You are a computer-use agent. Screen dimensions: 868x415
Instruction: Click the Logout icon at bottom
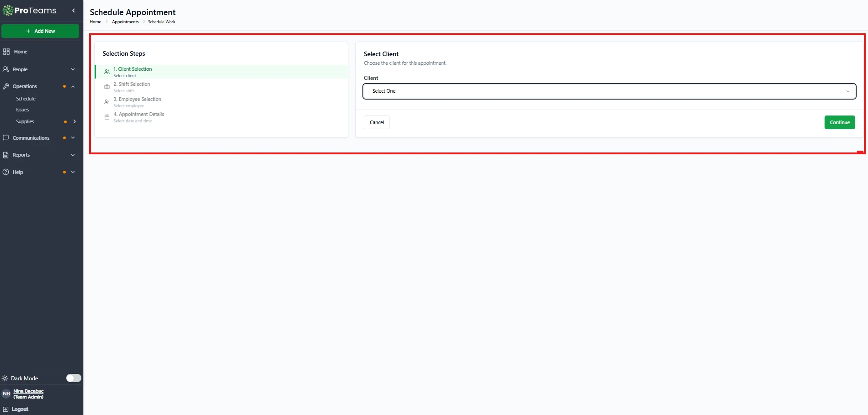click(x=5, y=409)
